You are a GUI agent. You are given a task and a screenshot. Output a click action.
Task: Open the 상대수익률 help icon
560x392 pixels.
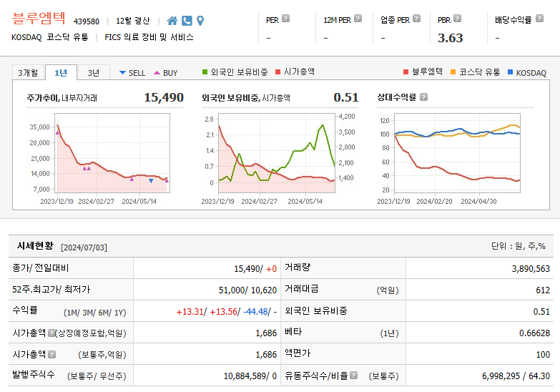click(x=423, y=97)
